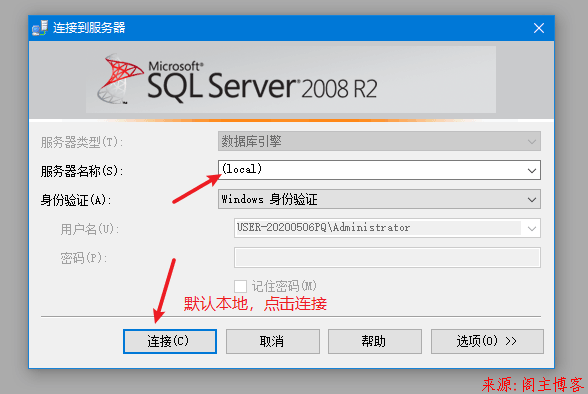Toggle the 记住密码 checkbox
588x394 pixels.
point(240,286)
